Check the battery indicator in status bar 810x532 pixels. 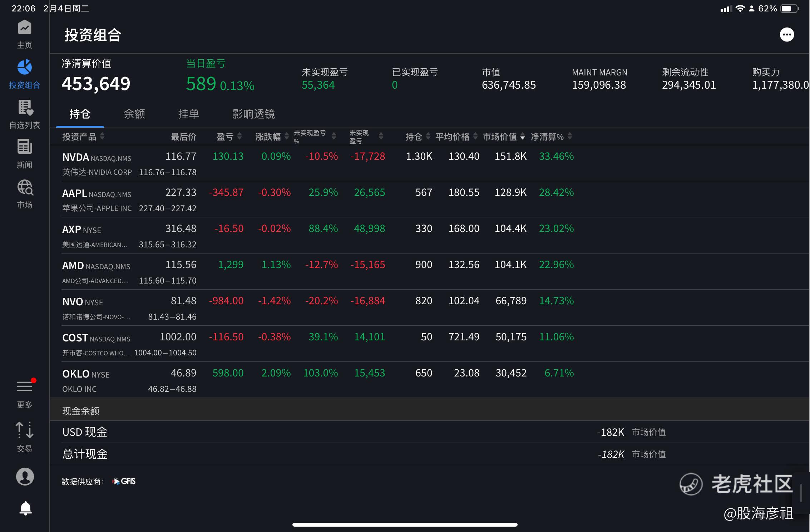click(x=789, y=9)
